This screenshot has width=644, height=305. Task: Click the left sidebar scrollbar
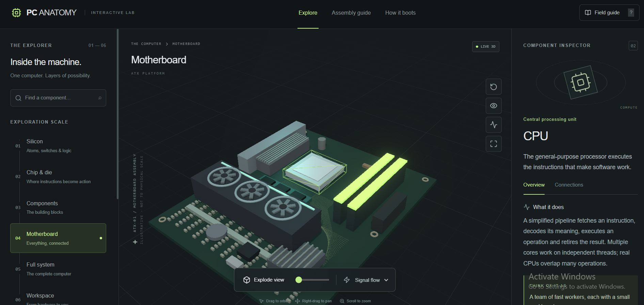pos(117,114)
